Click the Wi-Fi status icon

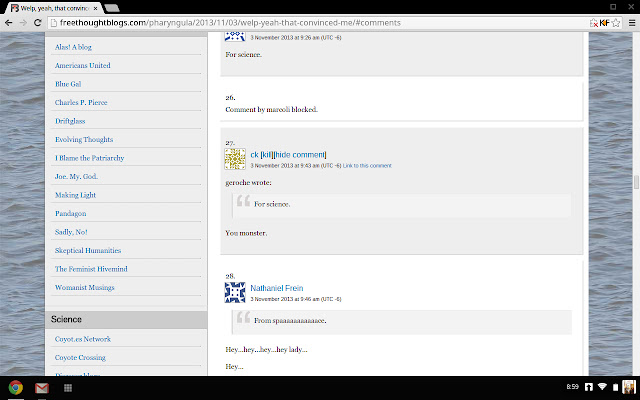(x=602, y=387)
